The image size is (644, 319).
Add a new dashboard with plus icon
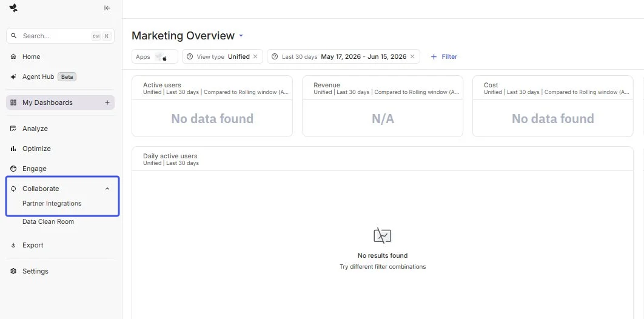pos(107,102)
